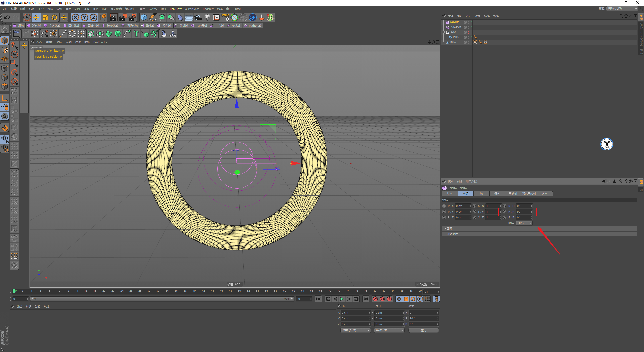Click the 随机域 field button
This screenshot has height=352, width=644.
pyautogui.click(x=181, y=26)
